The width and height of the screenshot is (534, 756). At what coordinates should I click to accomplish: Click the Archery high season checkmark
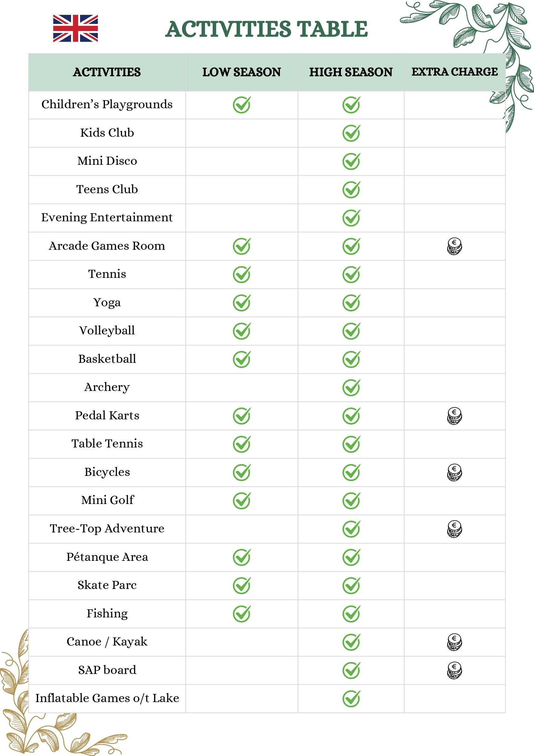(x=351, y=388)
